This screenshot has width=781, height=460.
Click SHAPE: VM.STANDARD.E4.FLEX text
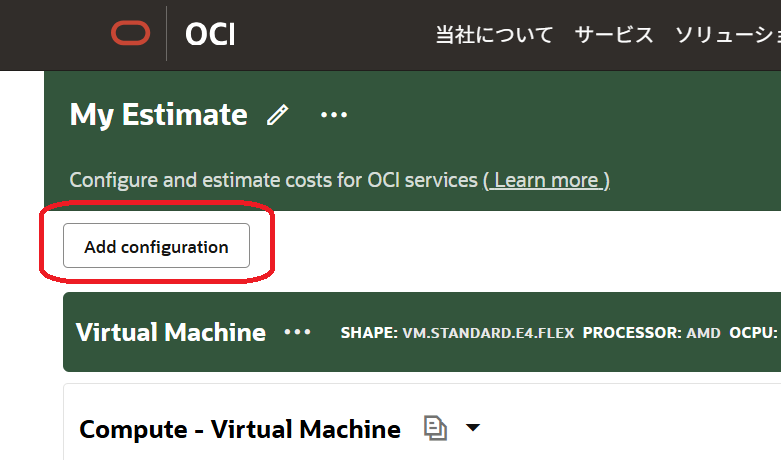[457, 333]
